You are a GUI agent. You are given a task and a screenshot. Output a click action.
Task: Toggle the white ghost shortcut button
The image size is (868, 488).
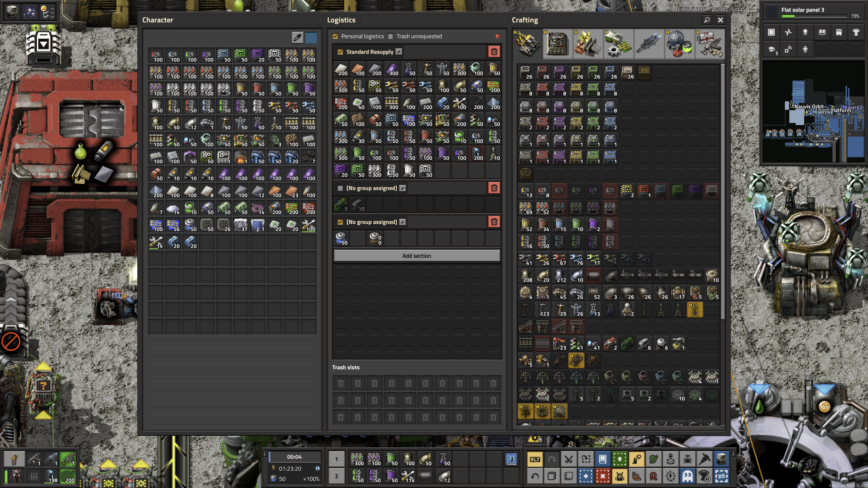[688, 476]
